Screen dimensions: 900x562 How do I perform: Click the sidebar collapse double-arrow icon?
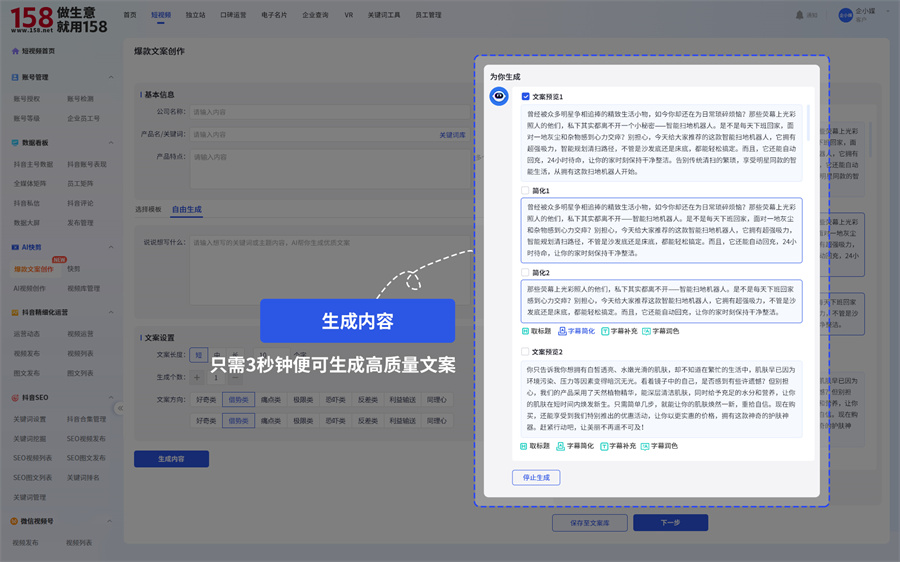click(x=119, y=408)
